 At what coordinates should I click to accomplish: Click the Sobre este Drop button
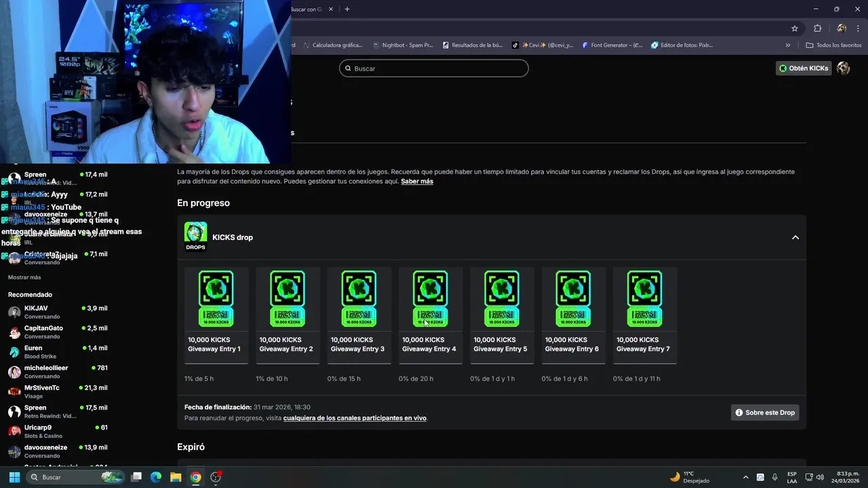[x=765, y=412]
